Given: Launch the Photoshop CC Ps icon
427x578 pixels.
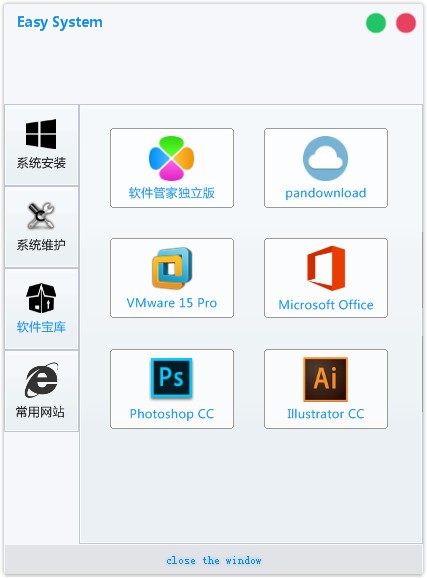Looking at the screenshot, I should (171, 378).
